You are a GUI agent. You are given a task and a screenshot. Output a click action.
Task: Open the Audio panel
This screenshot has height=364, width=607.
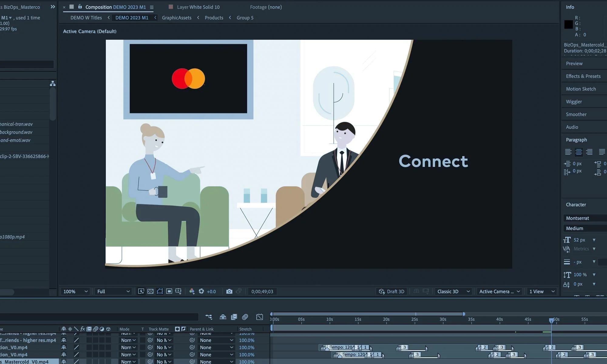coord(572,127)
